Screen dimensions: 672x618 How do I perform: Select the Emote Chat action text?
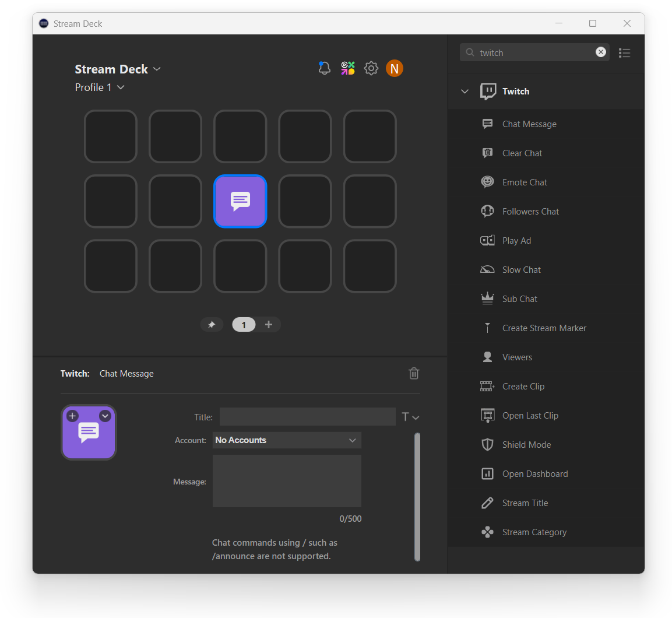click(x=525, y=182)
